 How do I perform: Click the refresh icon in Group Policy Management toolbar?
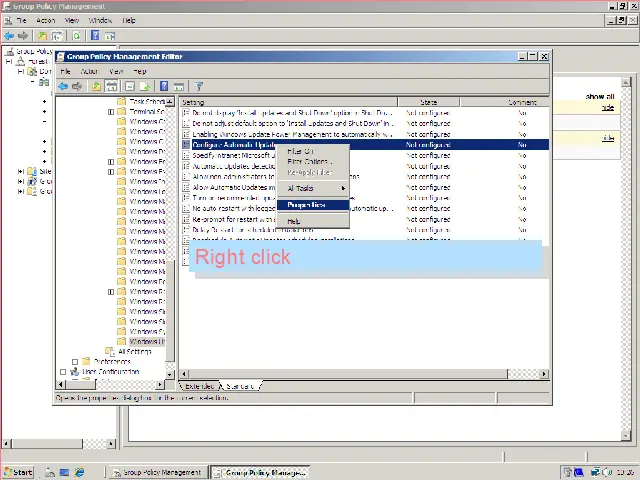(76, 36)
